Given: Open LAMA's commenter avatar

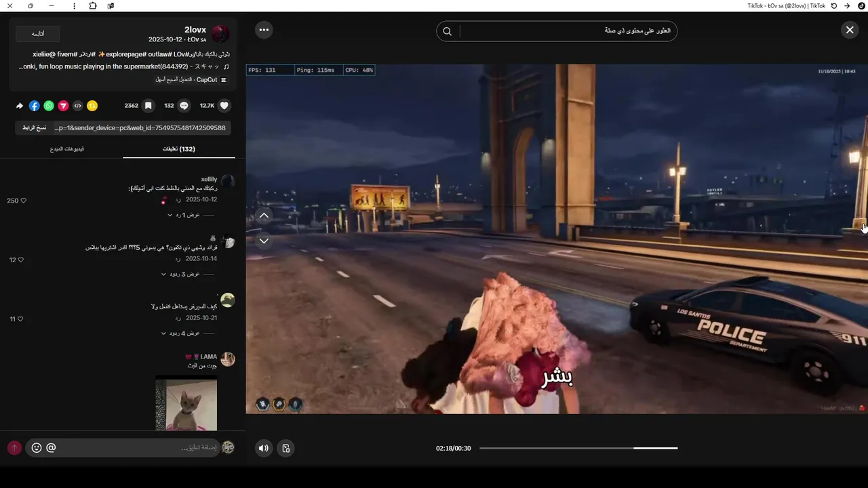Looking at the screenshot, I should pyautogui.click(x=228, y=359).
